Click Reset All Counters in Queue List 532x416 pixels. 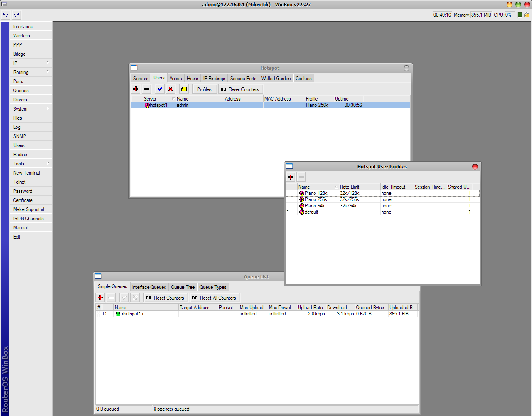pyautogui.click(x=214, y=298)
